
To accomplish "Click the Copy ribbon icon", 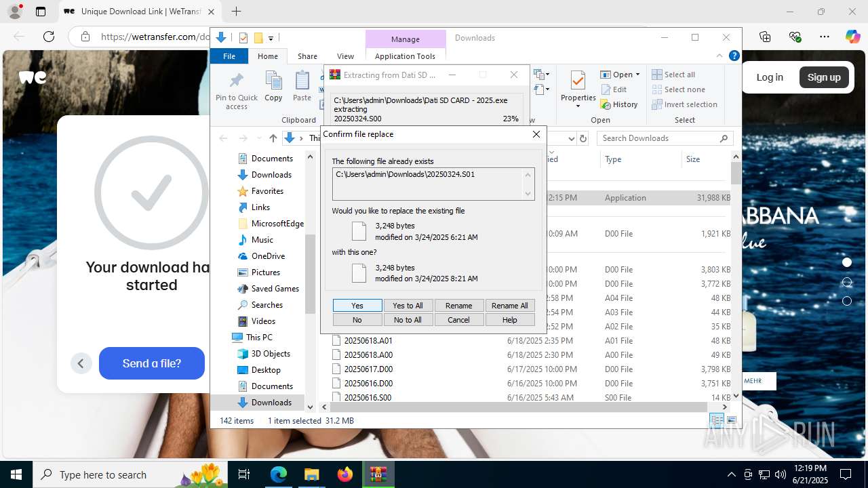I will pyautogui.click(x=273, y=87).
